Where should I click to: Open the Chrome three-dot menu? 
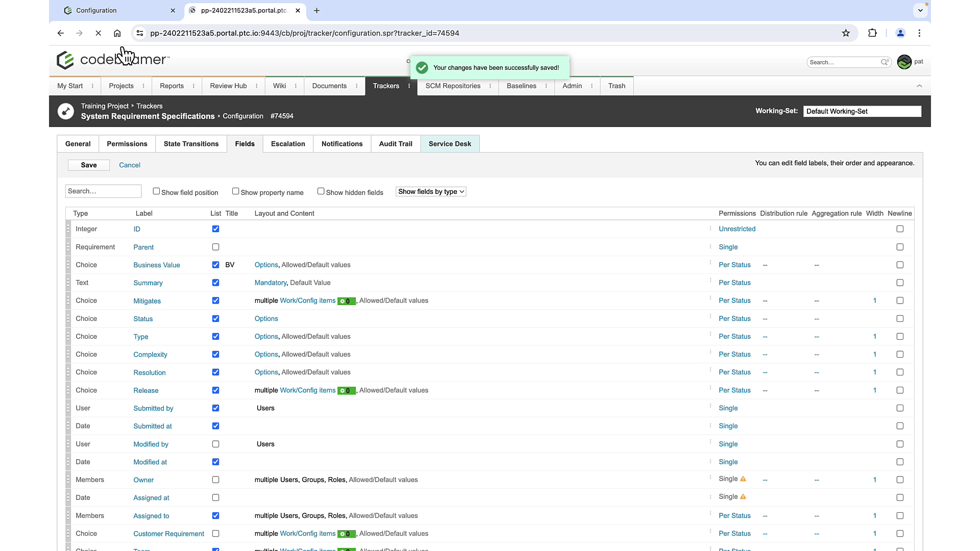pos(919,33)
